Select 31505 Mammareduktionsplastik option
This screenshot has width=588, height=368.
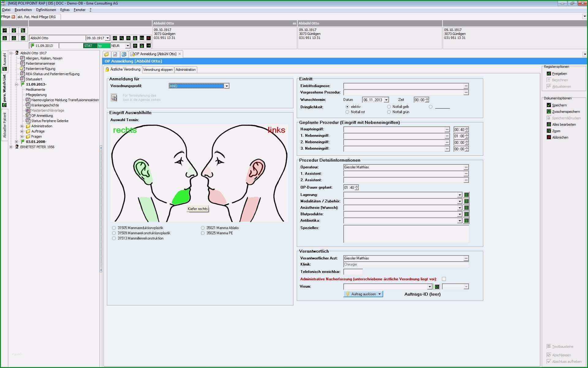click(114, 228)
